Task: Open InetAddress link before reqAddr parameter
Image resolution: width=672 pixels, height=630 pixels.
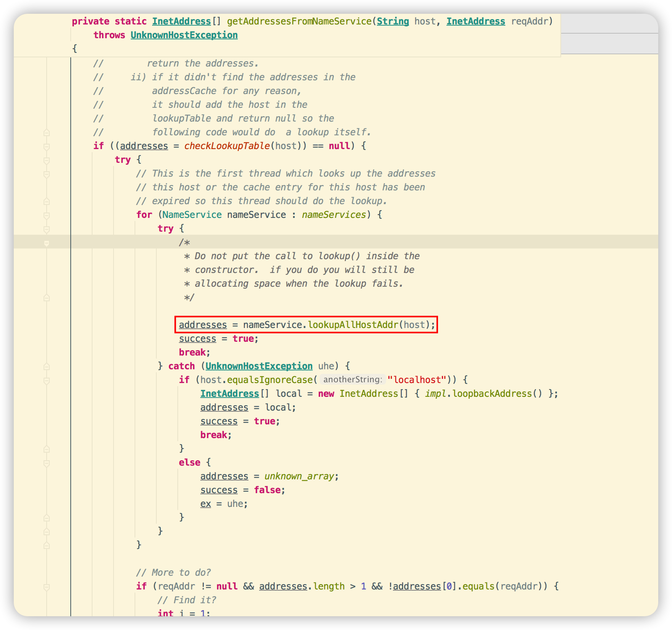Action: point(476,21)
